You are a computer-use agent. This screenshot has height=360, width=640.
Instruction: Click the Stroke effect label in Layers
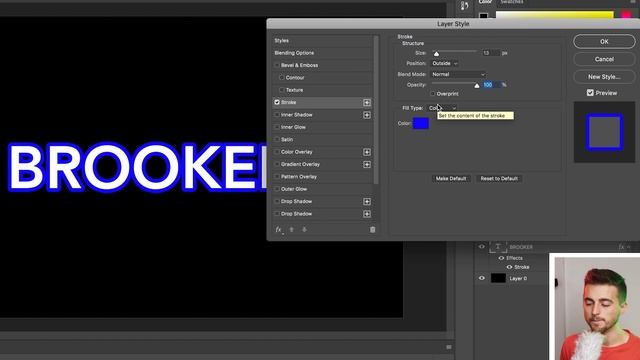tap(522, 267)
